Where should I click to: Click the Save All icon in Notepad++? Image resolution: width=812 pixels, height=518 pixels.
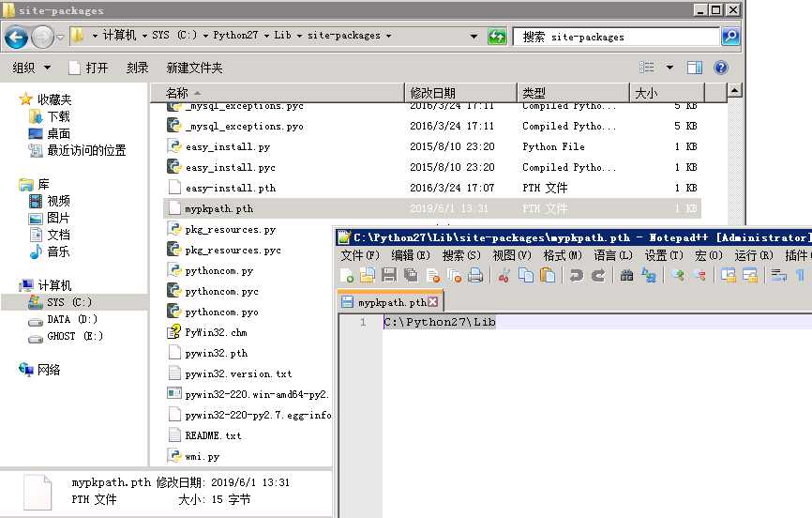click(x=411, y=275)
